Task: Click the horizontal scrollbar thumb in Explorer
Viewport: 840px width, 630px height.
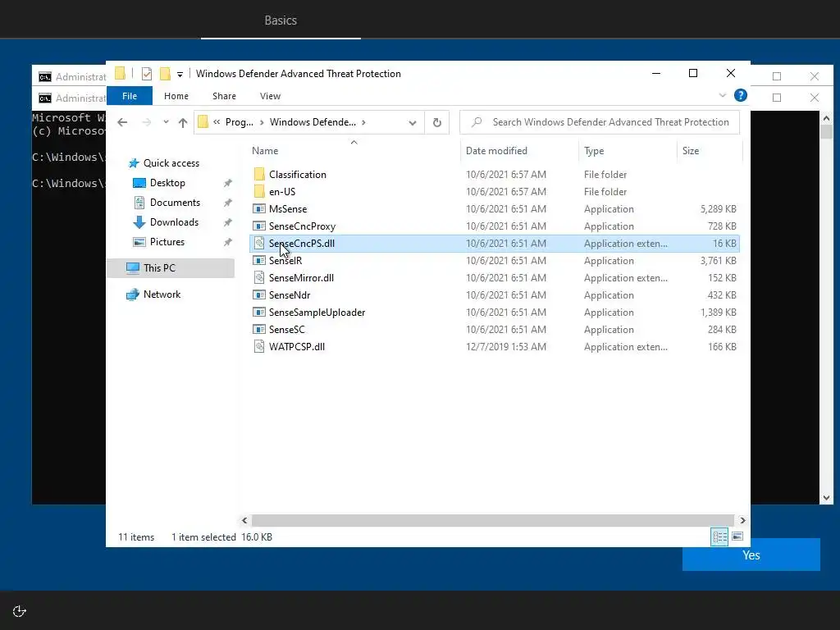Action: pos(492,520)
